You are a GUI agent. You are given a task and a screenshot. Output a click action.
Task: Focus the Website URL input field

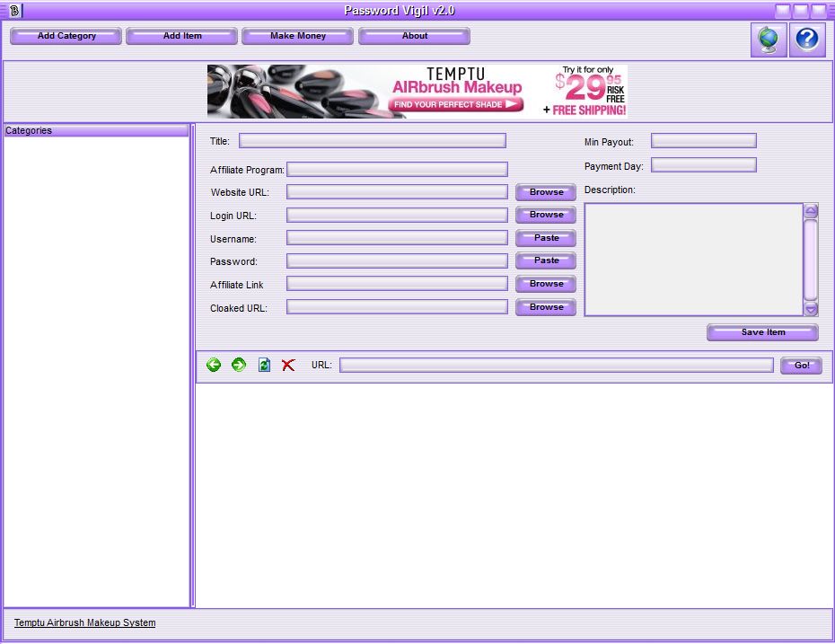coord(397,191)
